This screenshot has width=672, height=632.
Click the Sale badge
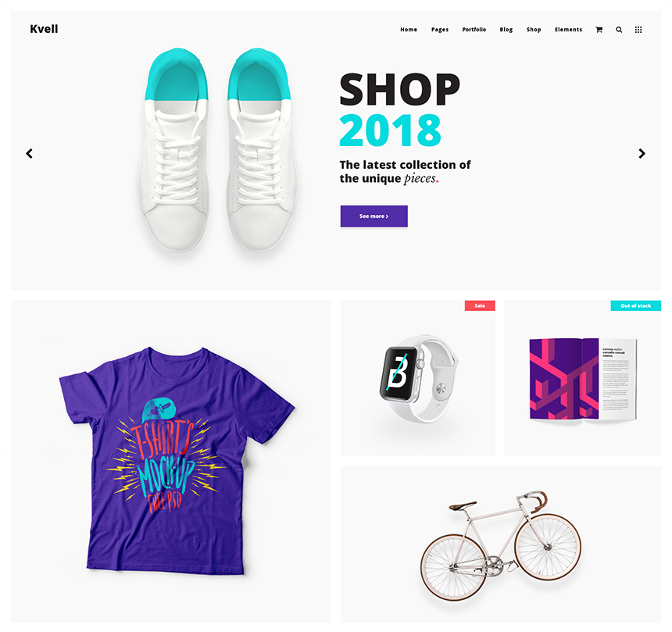[480, 305]
